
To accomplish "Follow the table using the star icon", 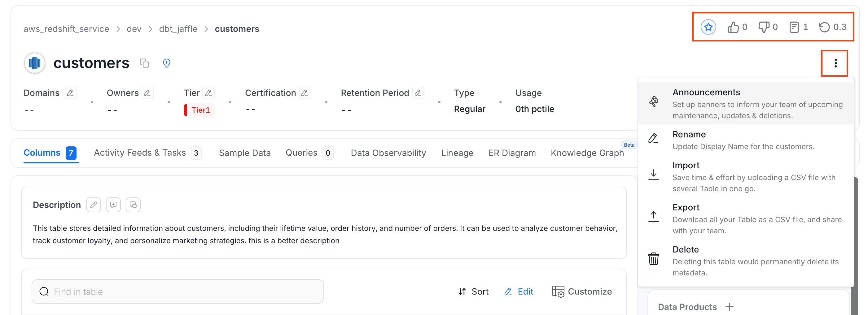I will tap(708, 27).
